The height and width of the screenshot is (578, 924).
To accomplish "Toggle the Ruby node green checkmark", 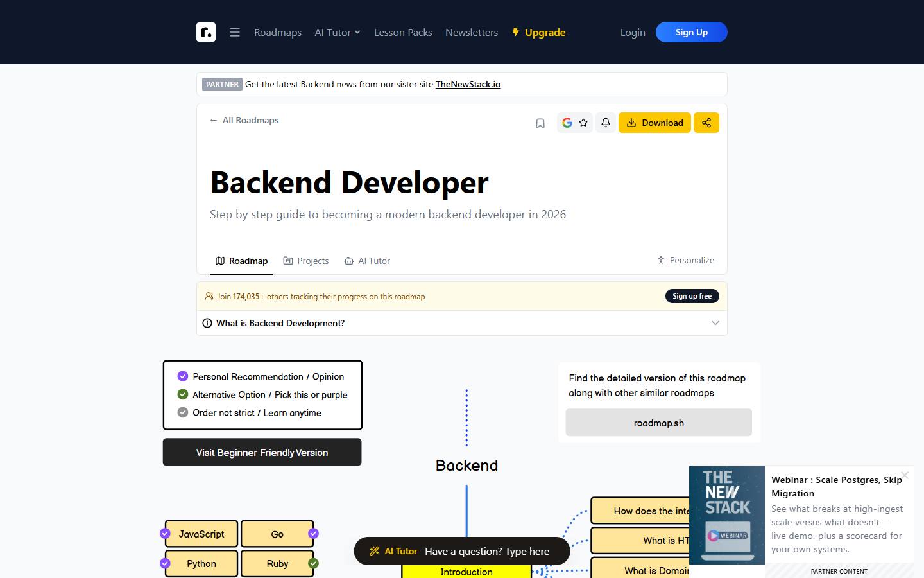I will (x=313, y=563).
